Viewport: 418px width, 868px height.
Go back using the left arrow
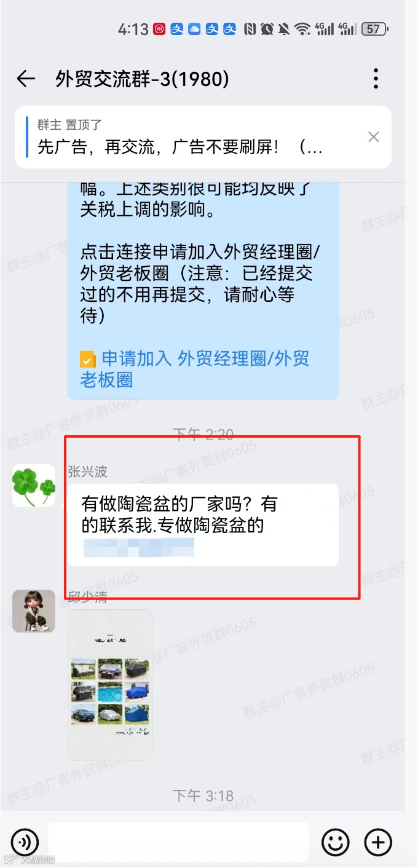(26, 79)
